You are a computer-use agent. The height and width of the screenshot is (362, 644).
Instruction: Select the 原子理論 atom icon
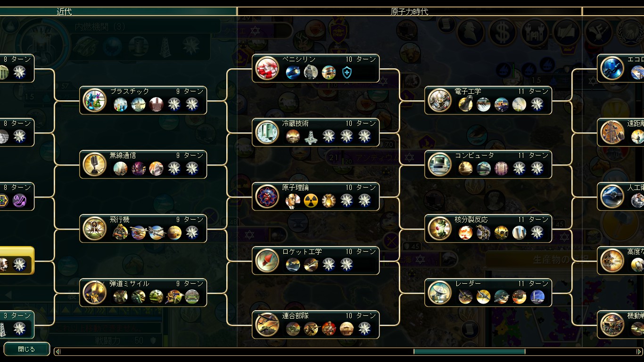pos(267,197)
